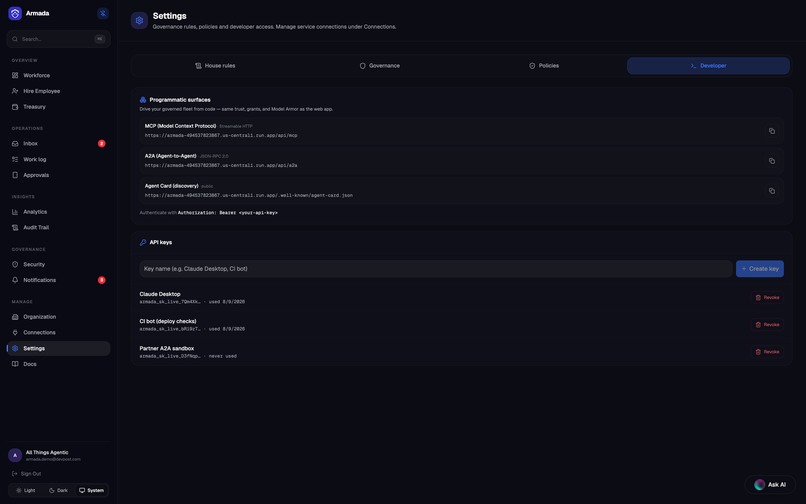Select the Developer tab
Image resolution: width=806 pixels, height=504 pixels.
[708, 66]
